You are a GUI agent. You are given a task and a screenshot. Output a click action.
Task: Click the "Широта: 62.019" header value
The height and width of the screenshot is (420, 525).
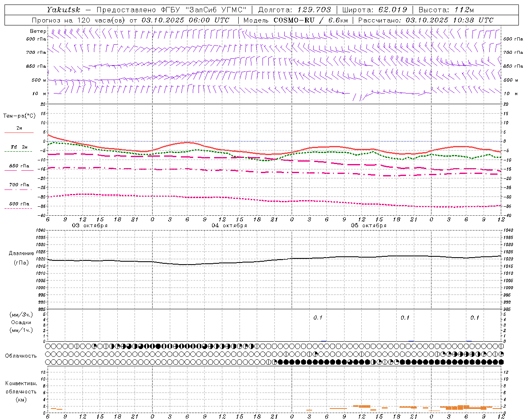pos(374,9)
